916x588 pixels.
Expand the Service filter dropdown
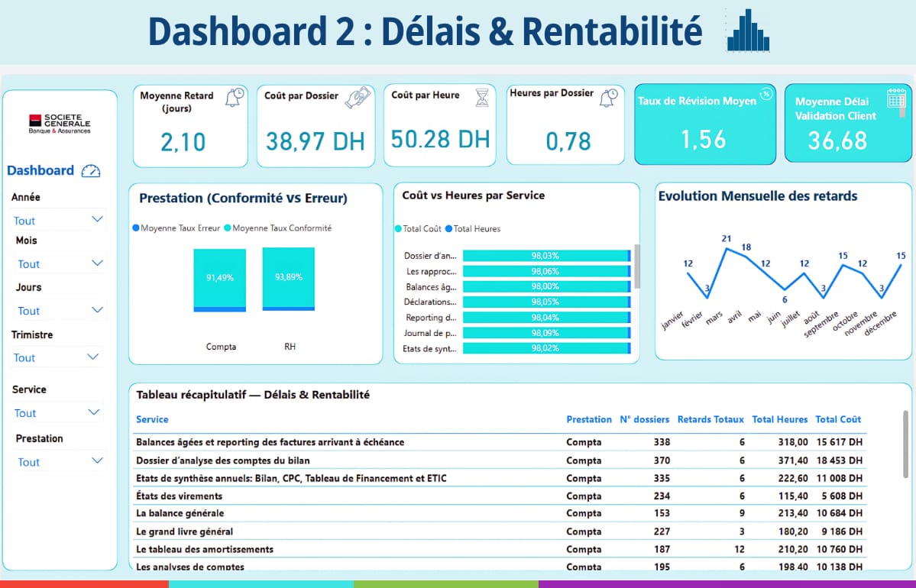click(x=57, y=413)
